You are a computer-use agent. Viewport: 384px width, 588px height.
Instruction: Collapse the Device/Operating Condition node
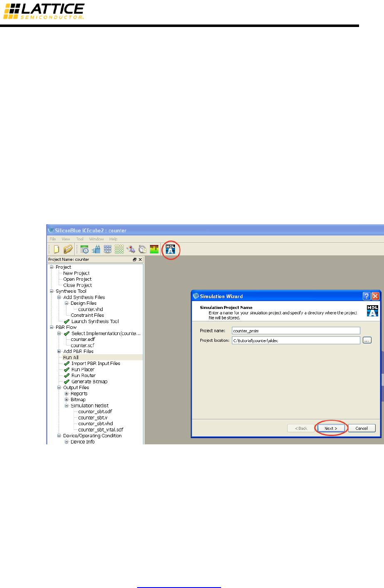click(x=59, y=436)
